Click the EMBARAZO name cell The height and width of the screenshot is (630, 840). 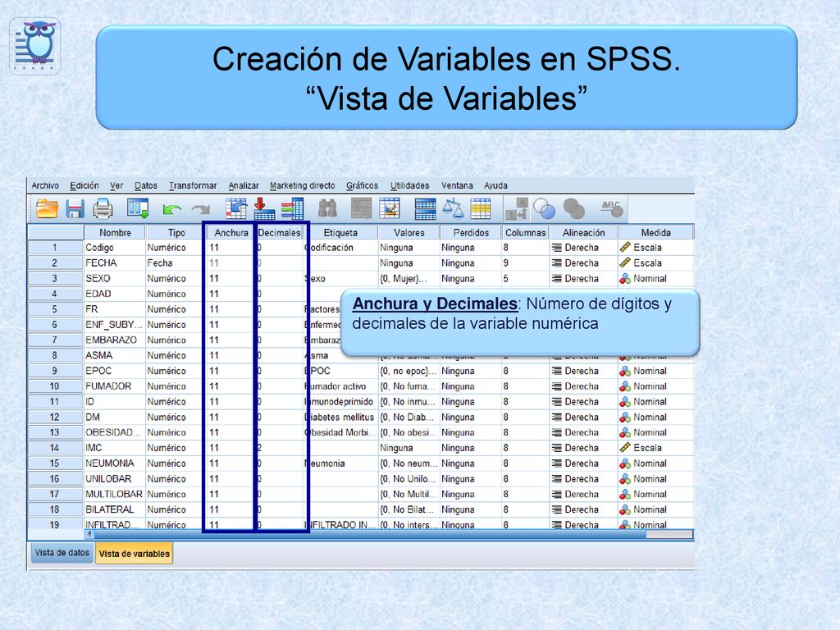pos(115,340)
